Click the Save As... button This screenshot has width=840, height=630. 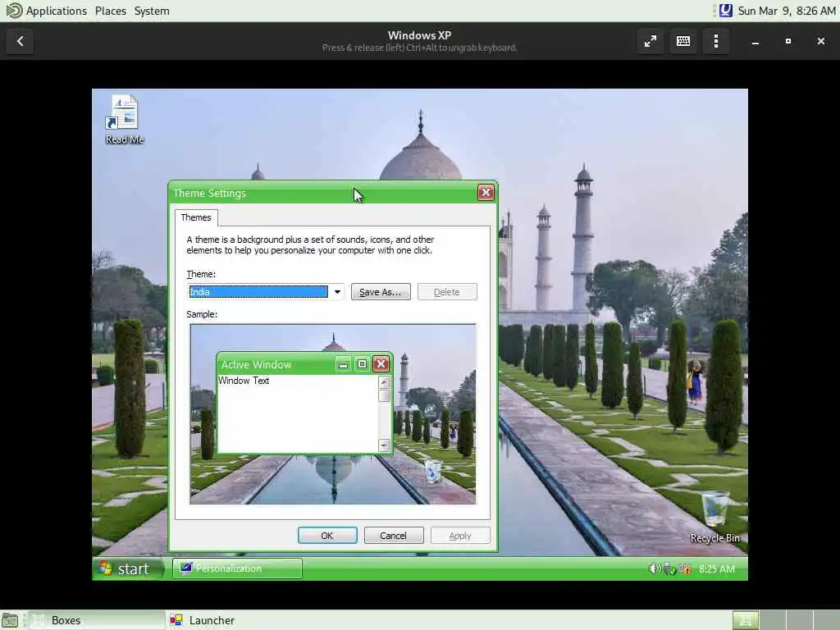pyautogui.click(x=381, y=292)
